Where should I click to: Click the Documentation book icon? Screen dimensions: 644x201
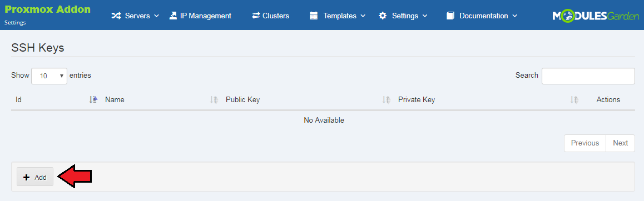click(x=450, y=16)
